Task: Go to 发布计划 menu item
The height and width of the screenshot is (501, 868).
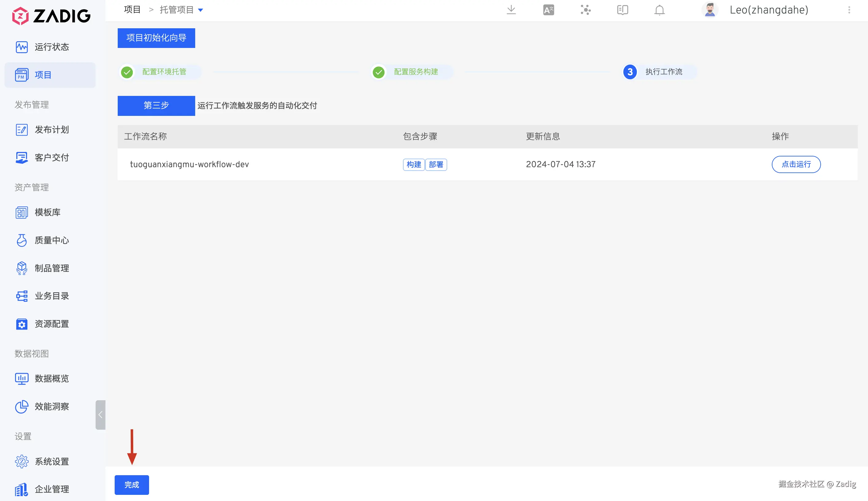Action: [51, 130]
